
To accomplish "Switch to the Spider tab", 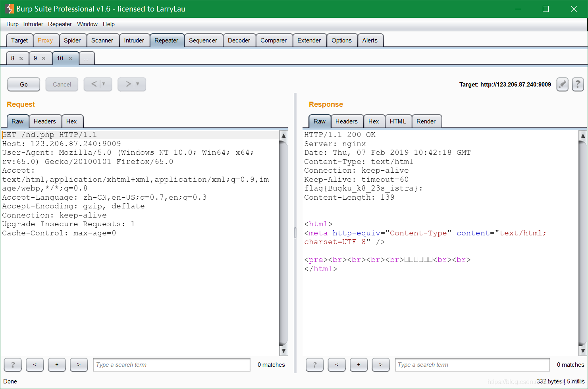I will tap(72, 40).
